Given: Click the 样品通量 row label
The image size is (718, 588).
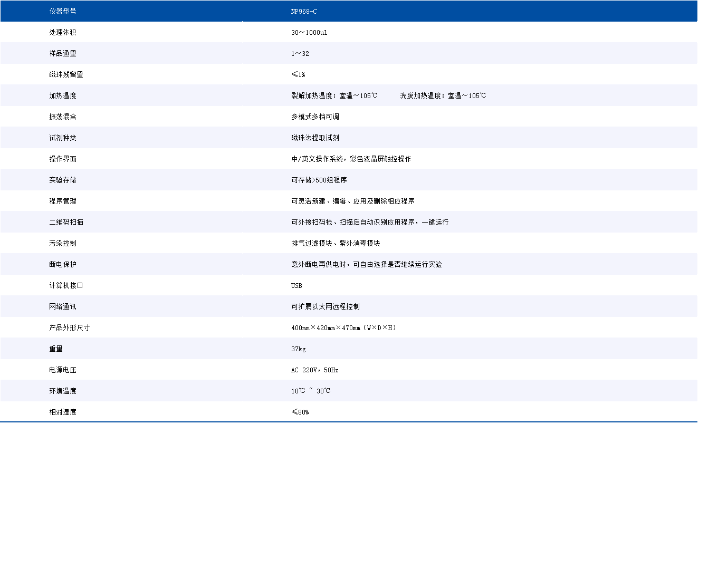Looking at the screenshot, I should coord(63,53).
